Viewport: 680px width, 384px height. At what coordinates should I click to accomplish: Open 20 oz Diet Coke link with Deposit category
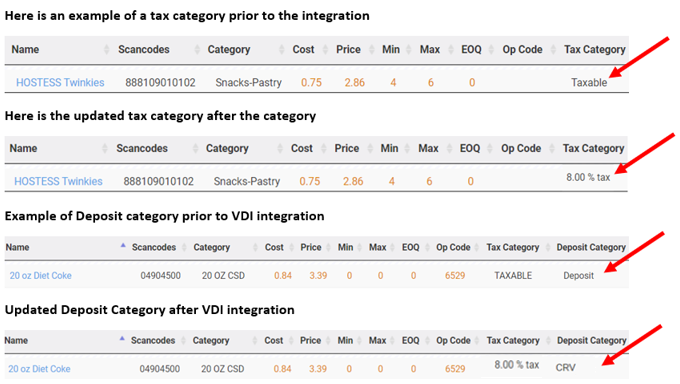40,276
